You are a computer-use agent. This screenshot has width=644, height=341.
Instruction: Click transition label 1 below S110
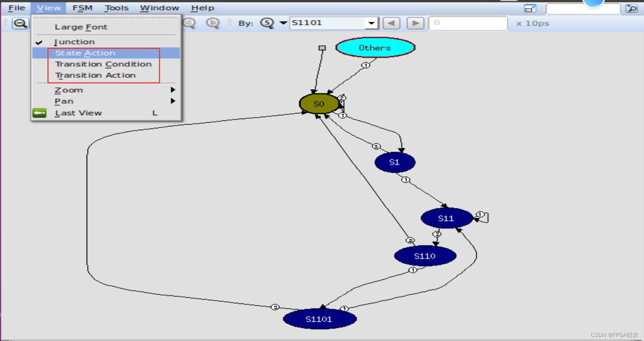point(413,270)
